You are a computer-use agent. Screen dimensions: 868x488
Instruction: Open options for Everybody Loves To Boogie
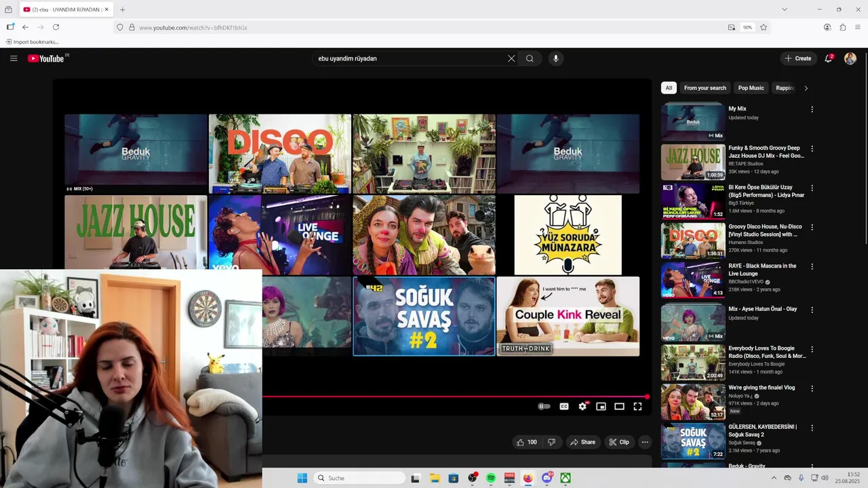tap(812, 349)
